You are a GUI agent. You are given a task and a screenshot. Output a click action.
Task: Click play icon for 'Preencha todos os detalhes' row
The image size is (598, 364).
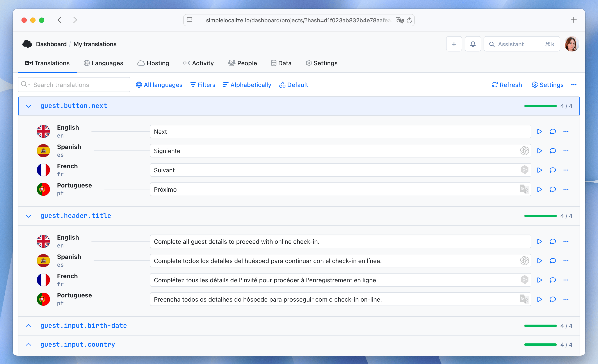point(539,299)
